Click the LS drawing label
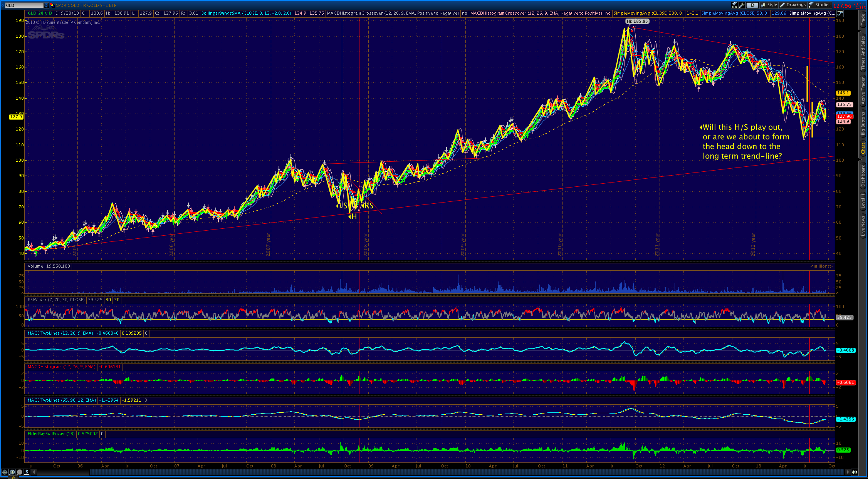The image size is (868, 479). click(342, 206)
